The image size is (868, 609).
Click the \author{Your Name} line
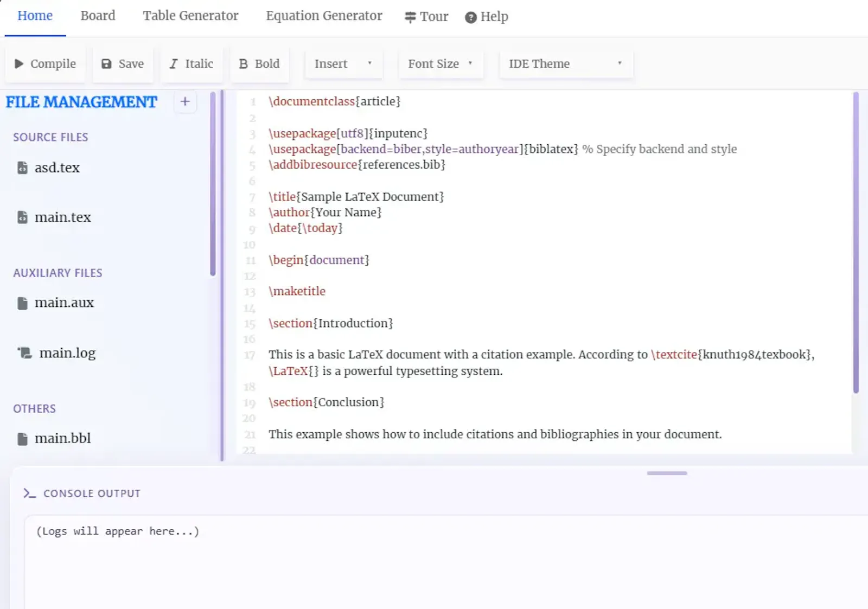pyautogui.click(x=325, y=213)
